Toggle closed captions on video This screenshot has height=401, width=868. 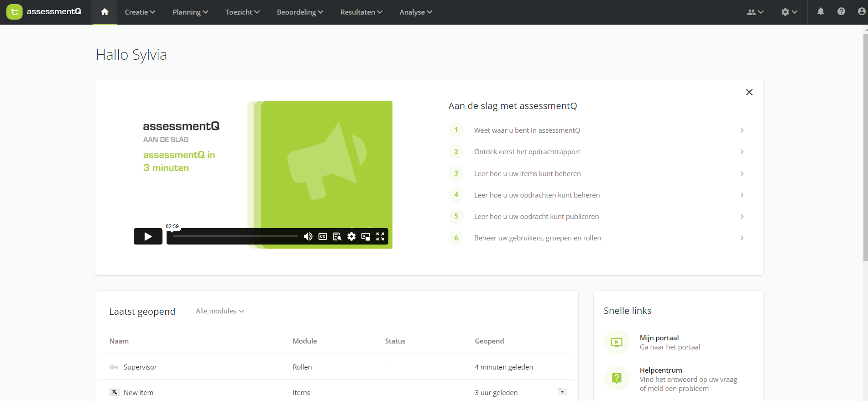323,236
